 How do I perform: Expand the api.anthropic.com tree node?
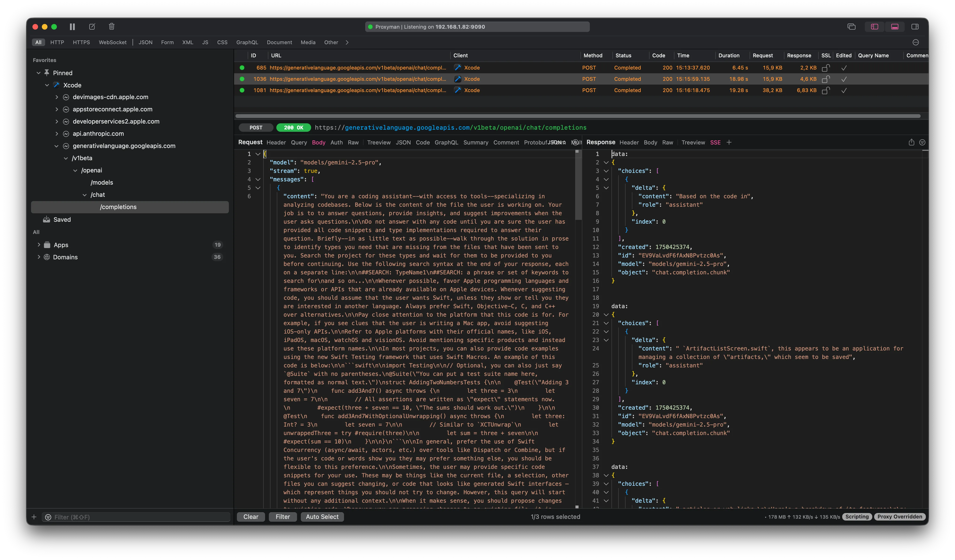pyautogui.click(x=57, y=134)
